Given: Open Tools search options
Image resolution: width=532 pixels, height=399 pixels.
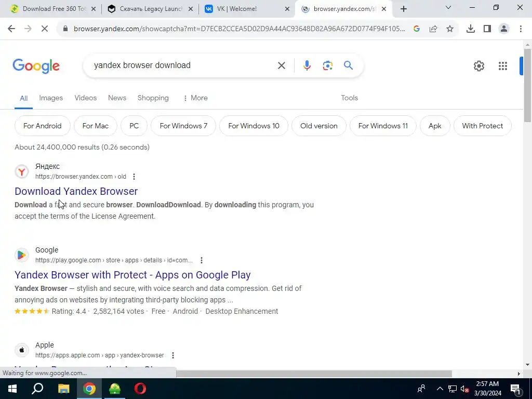Looking at the screenshot, I should click(350, 98).
